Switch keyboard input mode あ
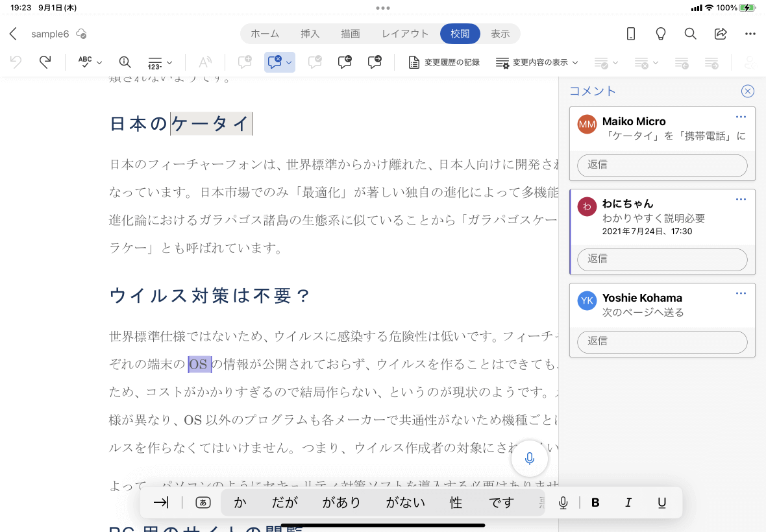This screenshot has height=532, width=766. click(x=203, y=503)
